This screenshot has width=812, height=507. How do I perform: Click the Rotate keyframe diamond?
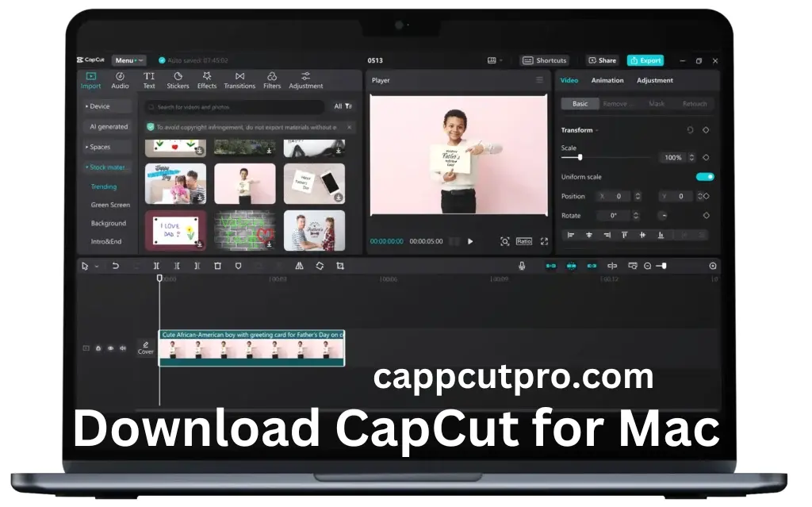coord(706,216)
